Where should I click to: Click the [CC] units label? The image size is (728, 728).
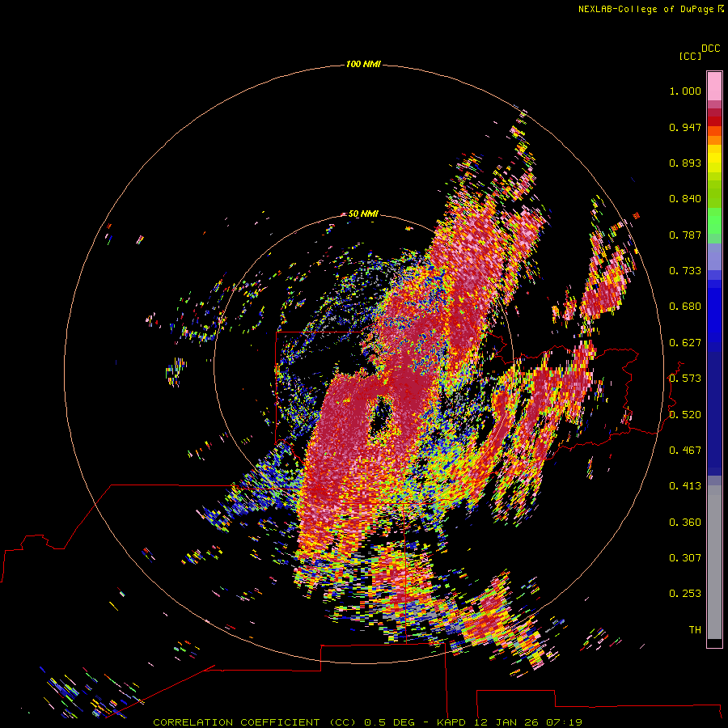(690, 56)
